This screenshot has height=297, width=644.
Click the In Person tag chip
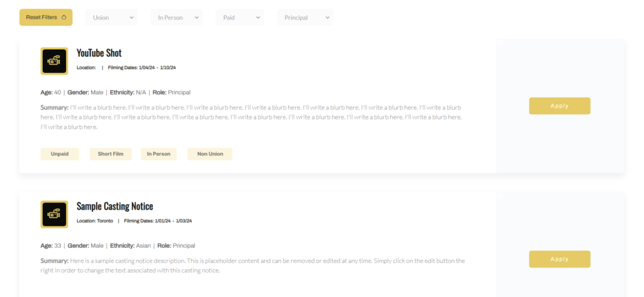[158, 154]
